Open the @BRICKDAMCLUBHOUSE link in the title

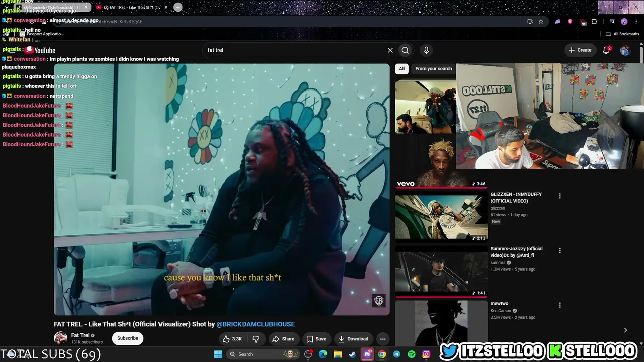(x=256, y=324)
